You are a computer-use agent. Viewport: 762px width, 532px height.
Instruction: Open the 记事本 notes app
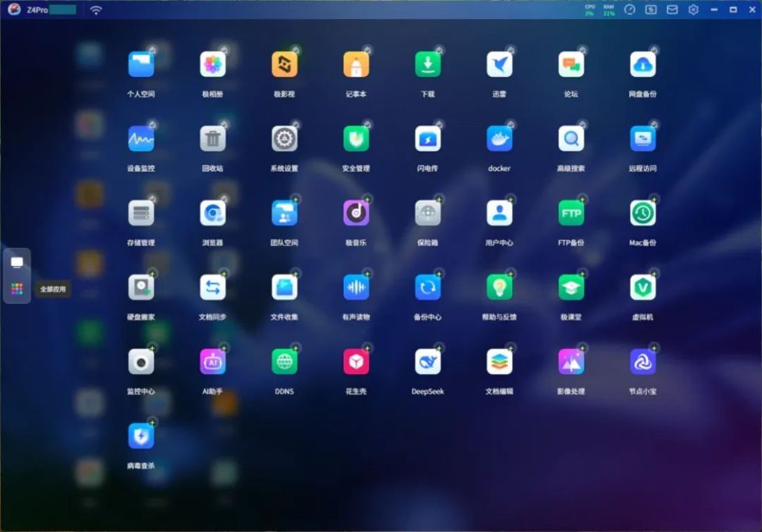click(356, 64)
